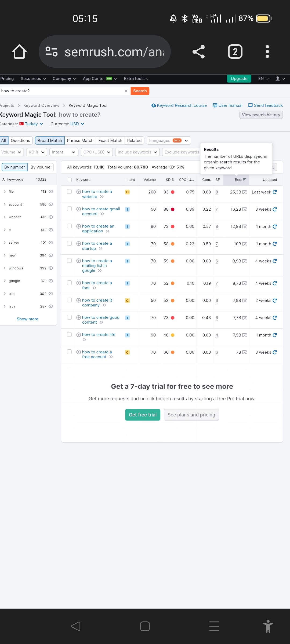The height and width of the screenshot is (644, 290).
Task: Tap the accessibility shortcut icon
Action: [268, 626]
